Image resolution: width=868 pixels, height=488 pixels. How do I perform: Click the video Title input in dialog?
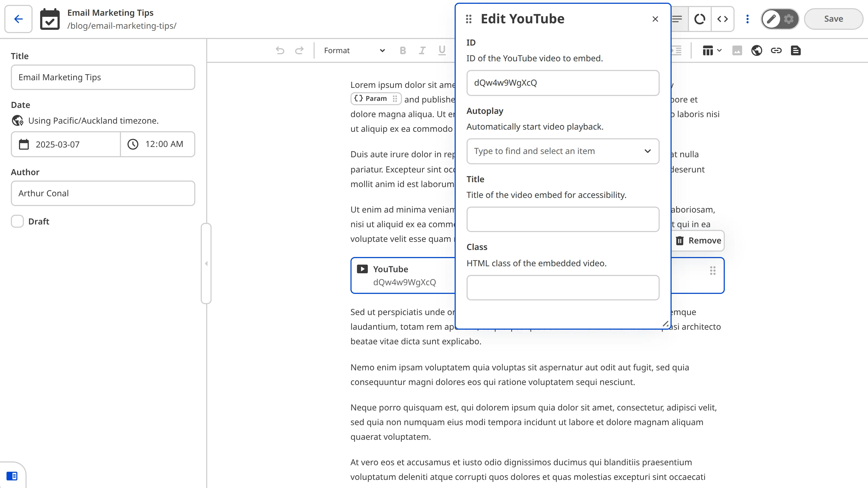point(563,219)
